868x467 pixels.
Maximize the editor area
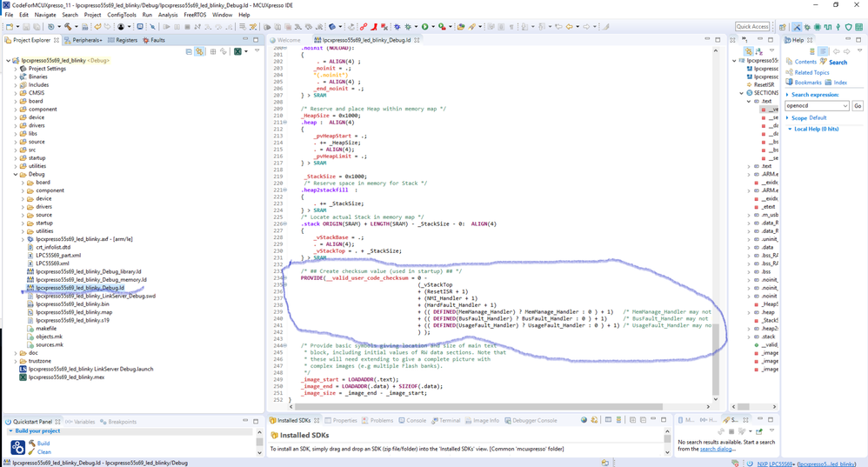(x=718, y=40)
